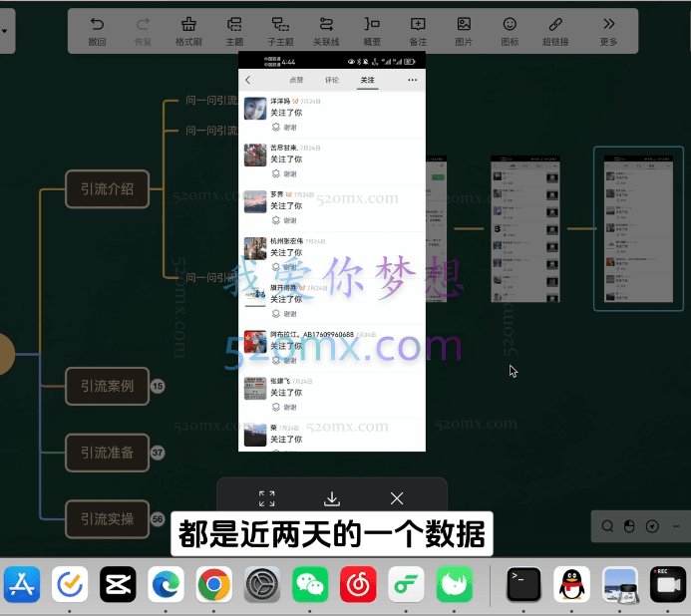This screenshot has width=691, height=616.
Task: Open the top-left dropdown arrow
Action: click(x=4, y=31)
